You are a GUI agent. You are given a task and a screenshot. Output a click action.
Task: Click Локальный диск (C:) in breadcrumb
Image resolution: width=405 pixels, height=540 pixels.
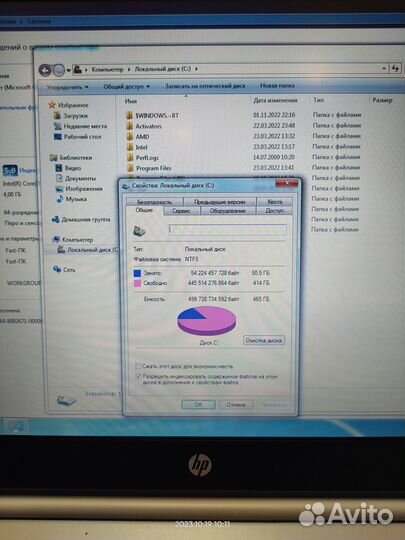click(163, 69)
